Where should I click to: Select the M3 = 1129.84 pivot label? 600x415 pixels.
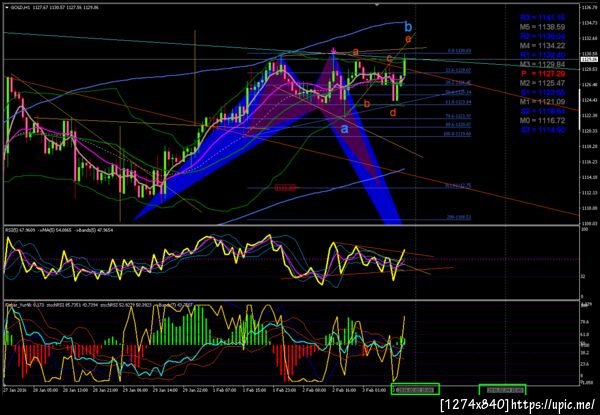point(542,64)
